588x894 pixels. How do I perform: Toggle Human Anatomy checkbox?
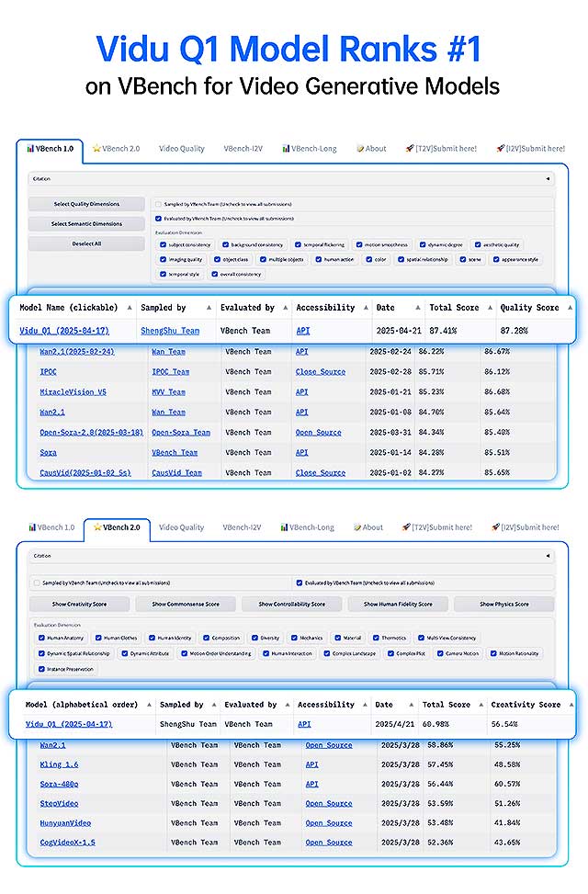[x=41, y=638]
